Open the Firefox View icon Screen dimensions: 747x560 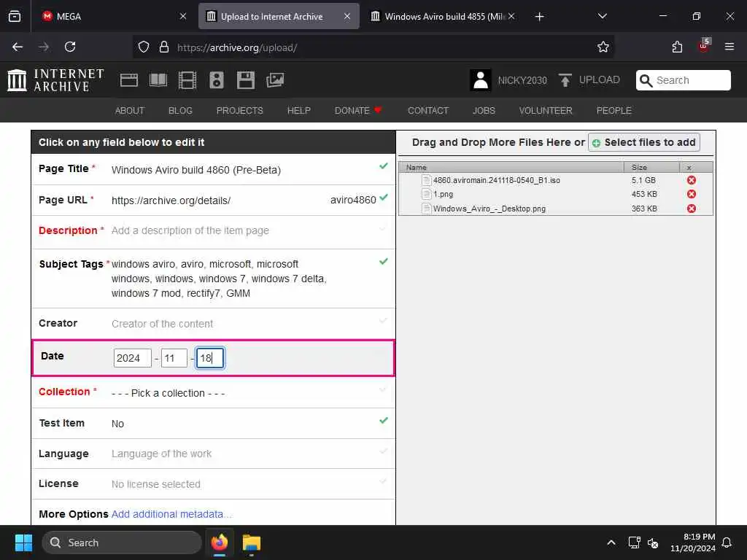coord(15,16)
